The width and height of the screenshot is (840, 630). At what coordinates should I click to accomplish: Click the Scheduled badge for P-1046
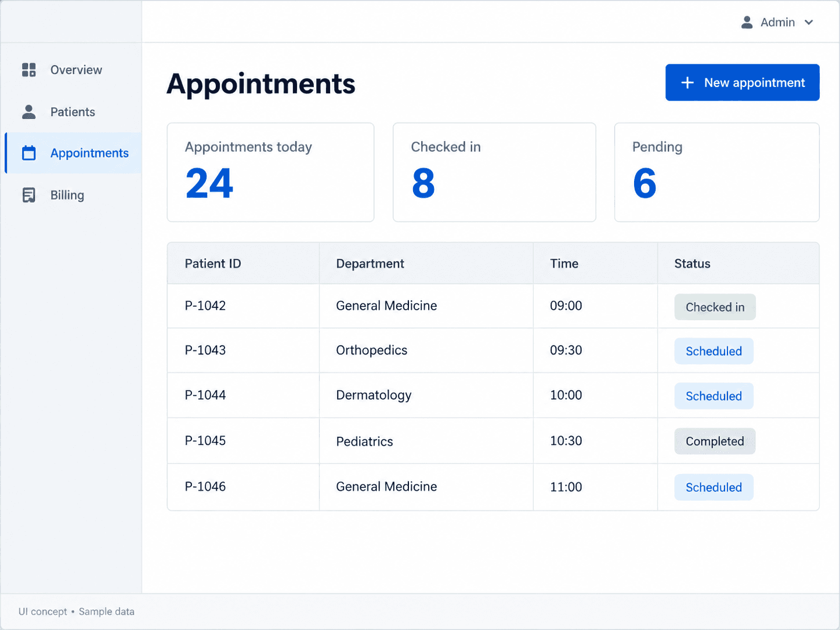714,487
